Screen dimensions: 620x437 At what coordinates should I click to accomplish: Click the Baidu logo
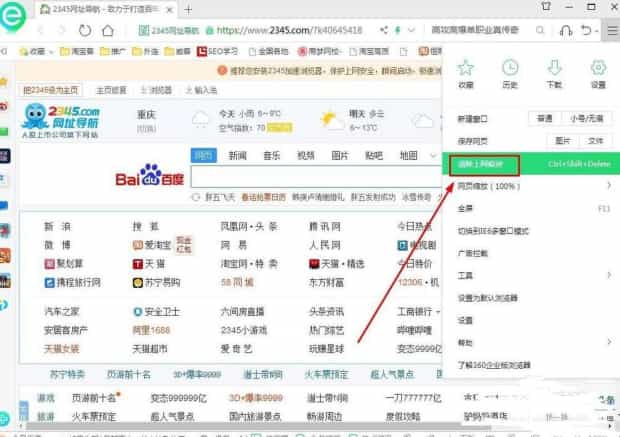coord(149,175)
